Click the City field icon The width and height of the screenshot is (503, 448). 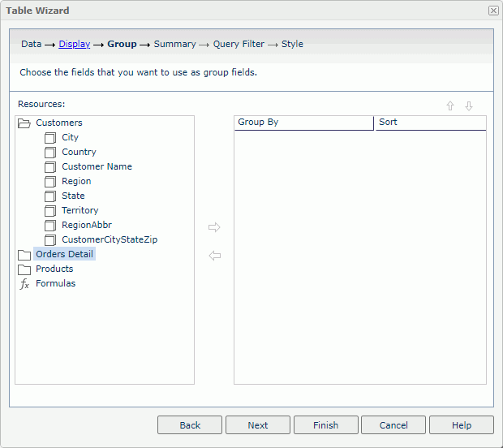point(50,138)
